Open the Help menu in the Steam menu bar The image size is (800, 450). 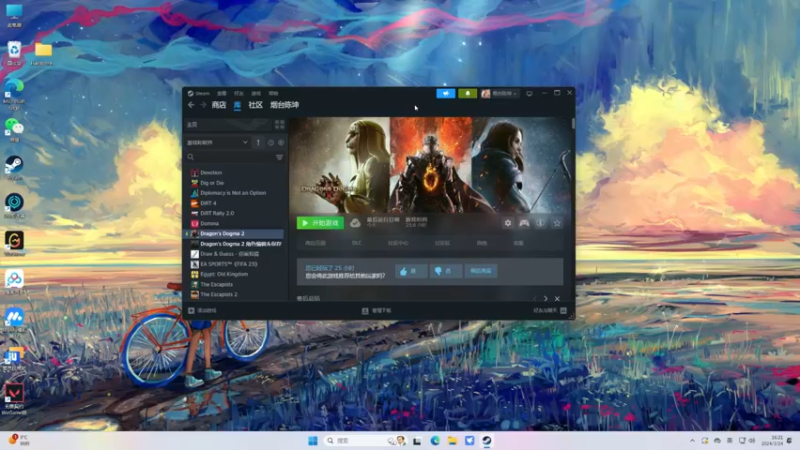coord(273,93)
